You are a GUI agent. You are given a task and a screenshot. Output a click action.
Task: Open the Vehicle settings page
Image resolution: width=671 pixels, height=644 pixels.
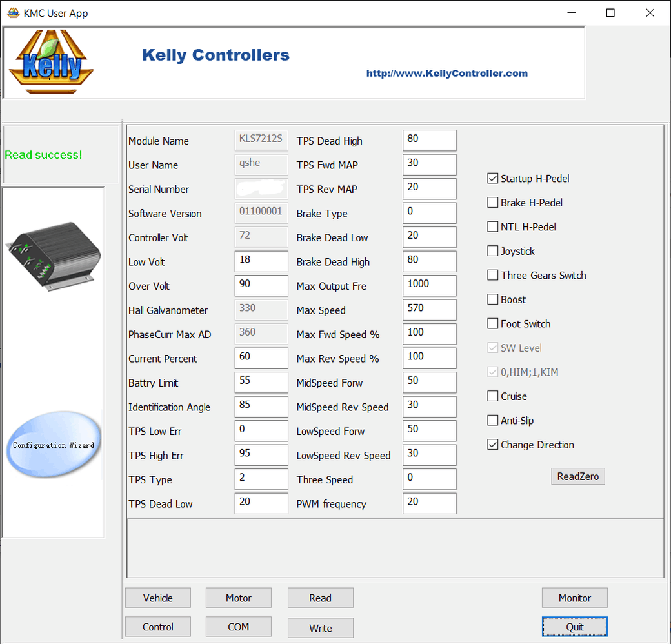pyautogui.click(x=158, y=598)
